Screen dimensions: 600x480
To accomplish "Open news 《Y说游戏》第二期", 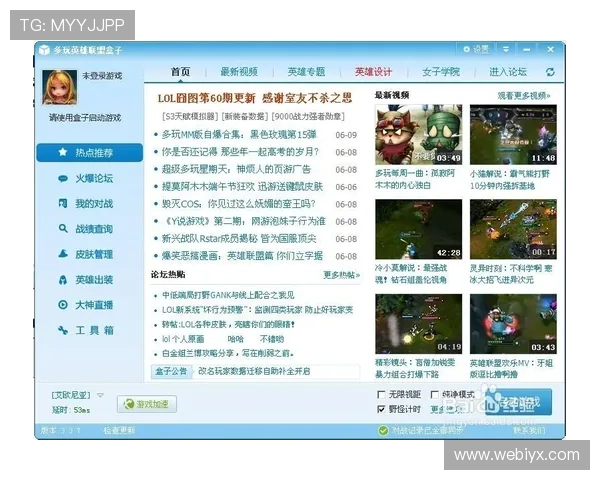I will tap(243, 221).
